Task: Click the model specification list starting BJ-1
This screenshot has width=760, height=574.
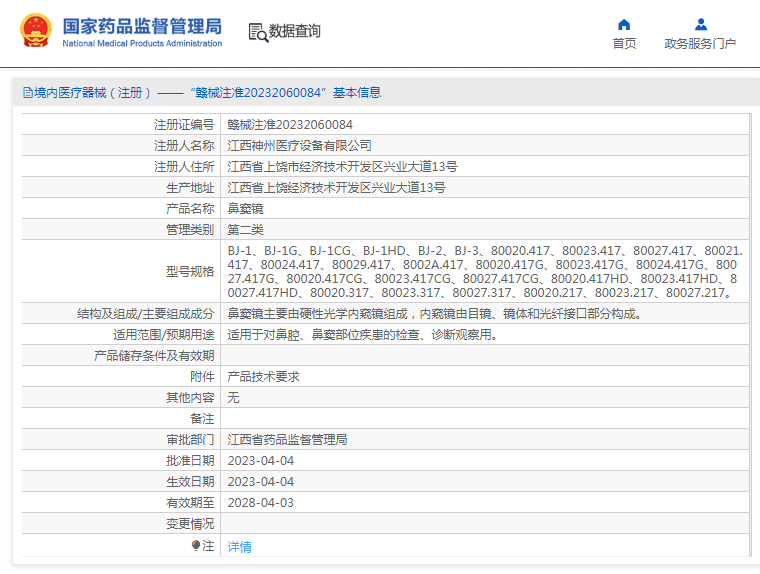Action: click(485, 271)
